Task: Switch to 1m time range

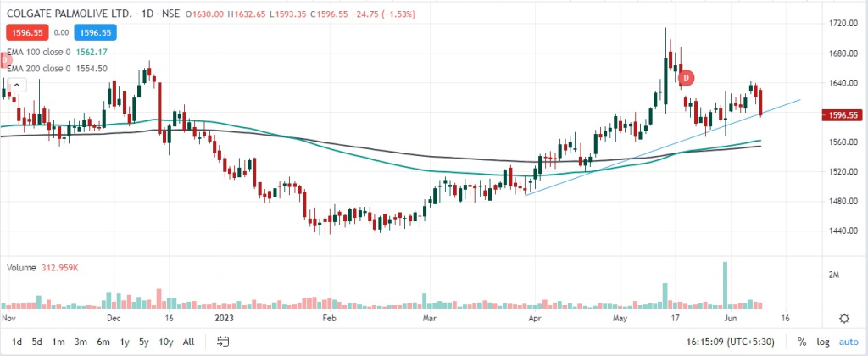Action: tap(58, 342)
